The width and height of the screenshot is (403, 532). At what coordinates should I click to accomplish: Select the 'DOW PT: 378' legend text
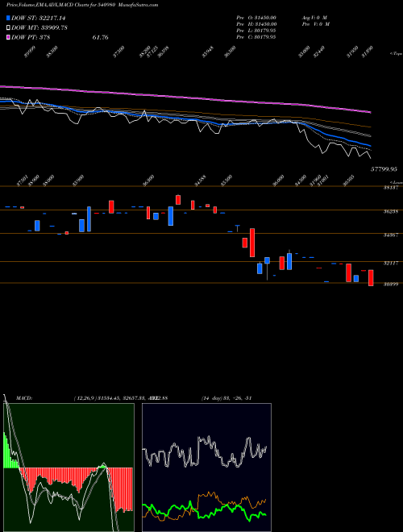[x=31, y=37]
